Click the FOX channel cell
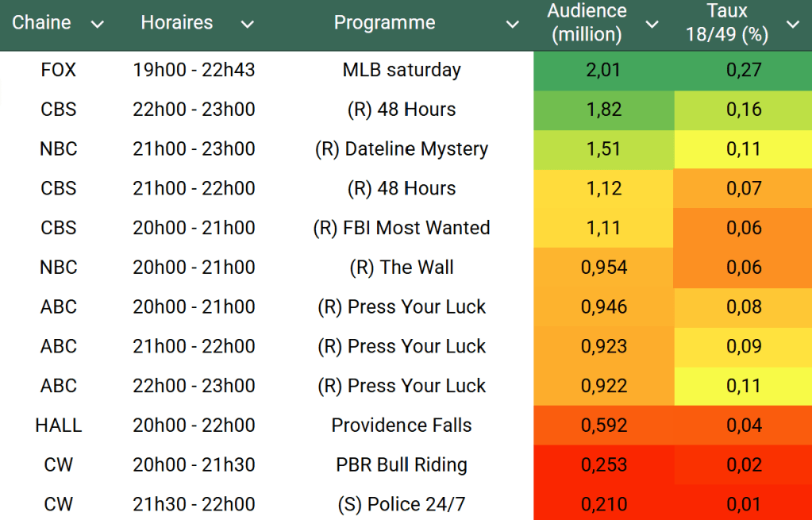This screenshot has width=812, height=520. (59, 70)
